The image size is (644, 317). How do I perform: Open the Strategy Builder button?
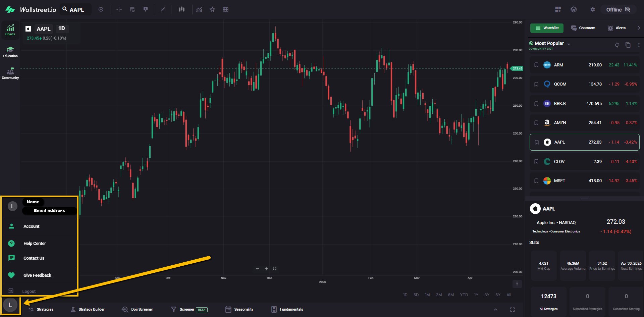coord(88,310)
